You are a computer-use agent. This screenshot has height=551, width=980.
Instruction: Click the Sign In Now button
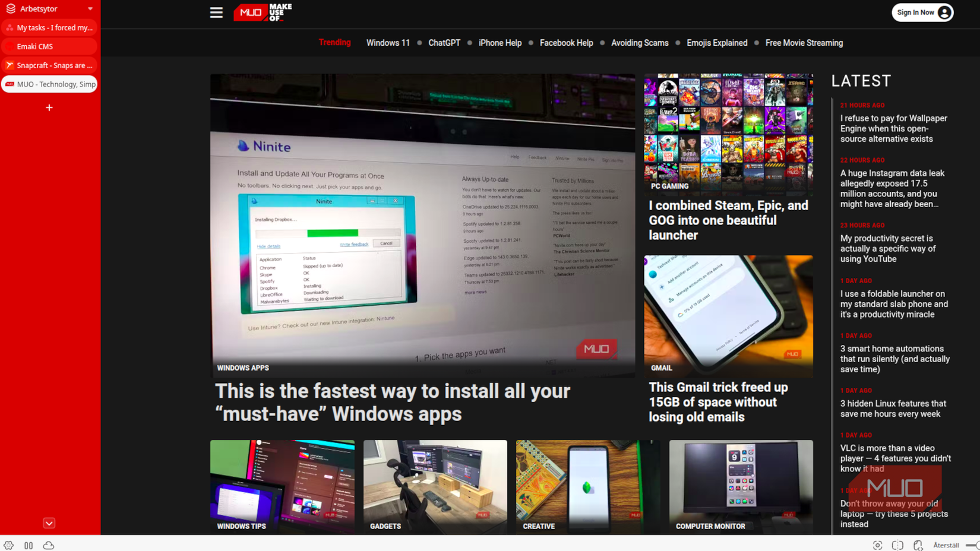click(x=922, y=12)
